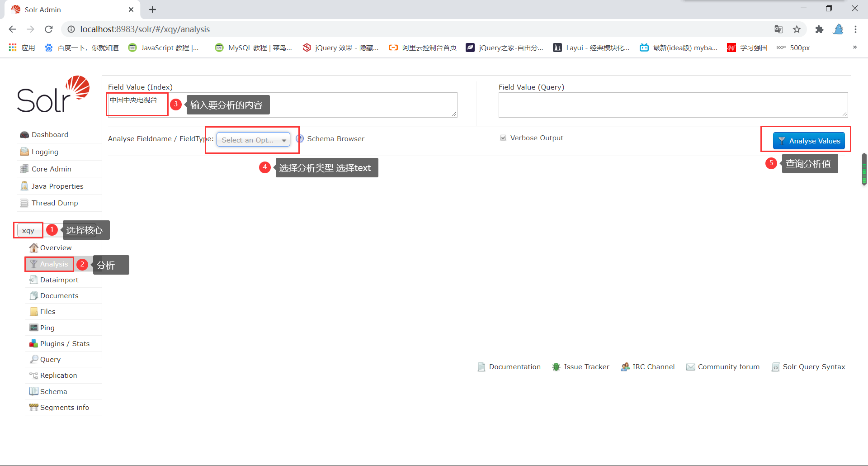Viewport: 868px width, 466px height.
Task: Open the Files page
Action: tap(47, 312)
